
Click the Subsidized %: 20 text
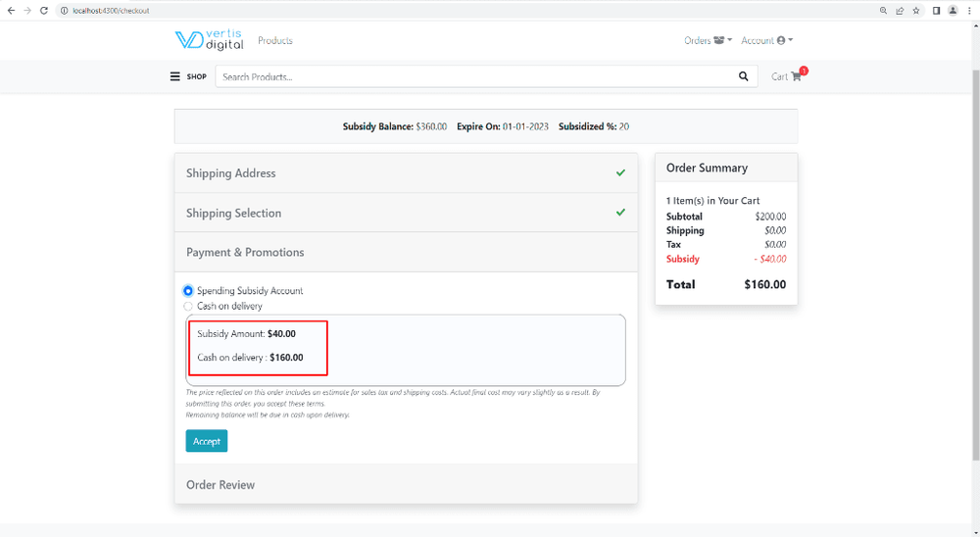594,126
